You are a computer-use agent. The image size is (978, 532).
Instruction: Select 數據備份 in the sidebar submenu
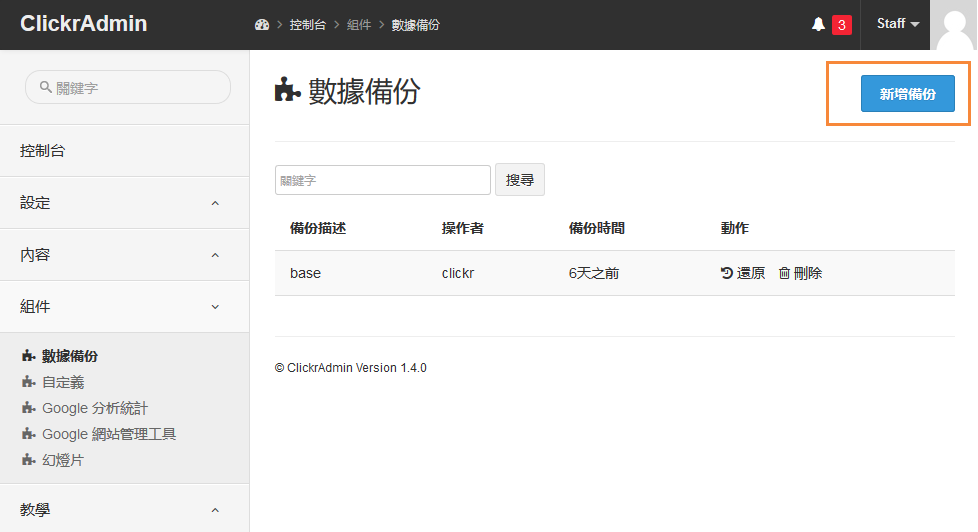70,356
